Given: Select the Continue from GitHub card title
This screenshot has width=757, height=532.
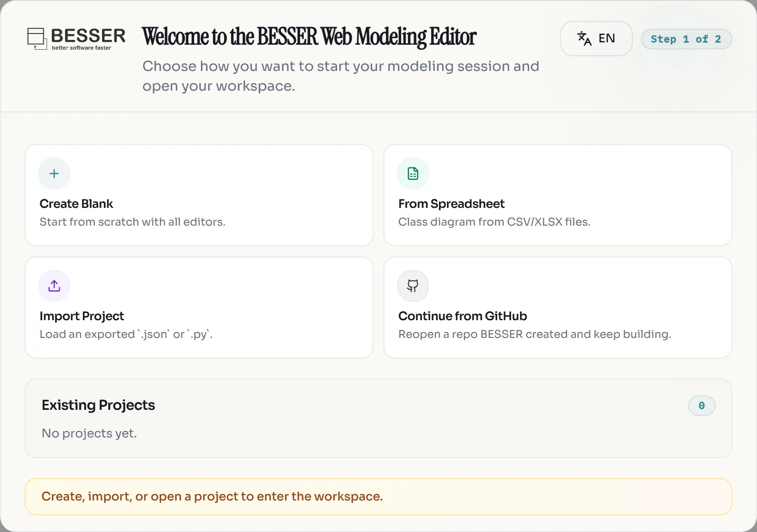Looking at the screenshot, I should [463, 316].
